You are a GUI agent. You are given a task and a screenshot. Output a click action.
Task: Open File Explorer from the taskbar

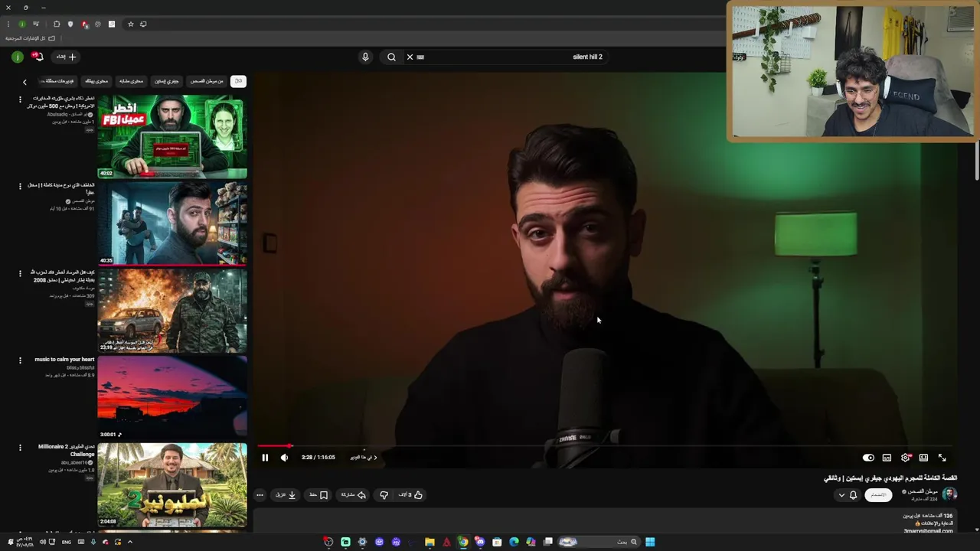(x=430, y=542)
